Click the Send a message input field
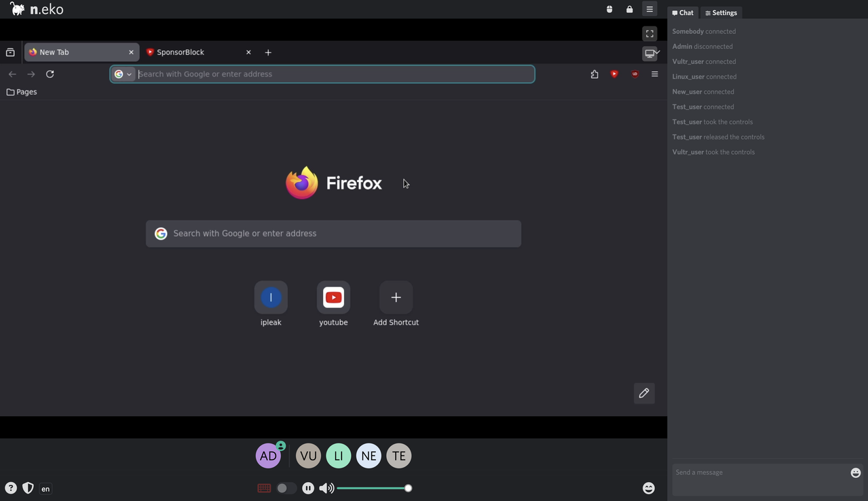 pyautogui.click(x=747, y=472)
